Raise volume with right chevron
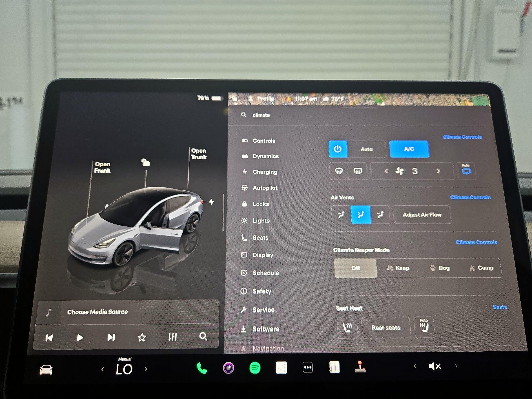Screen dimensions: 532x399 coord(456,366)
